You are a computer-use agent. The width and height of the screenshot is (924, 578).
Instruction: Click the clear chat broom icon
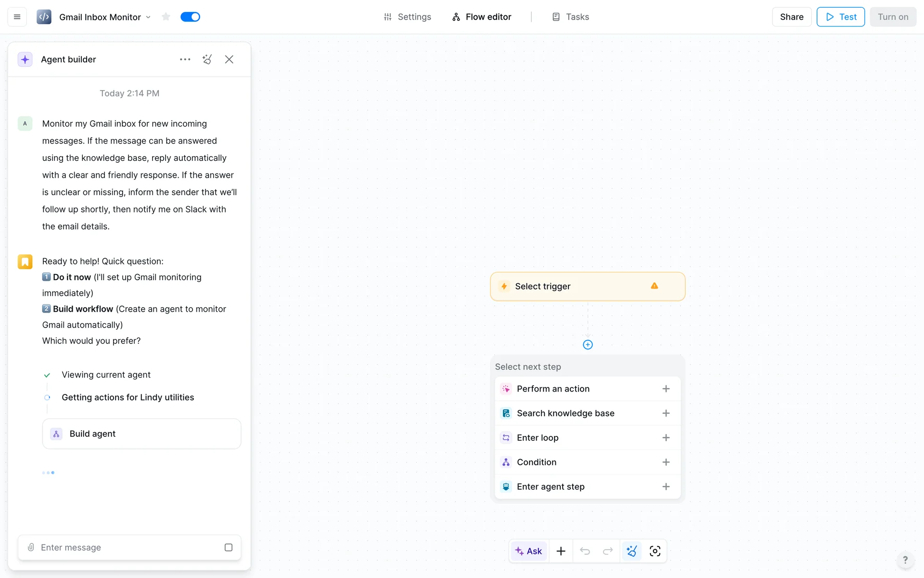[x=207, y=59]
